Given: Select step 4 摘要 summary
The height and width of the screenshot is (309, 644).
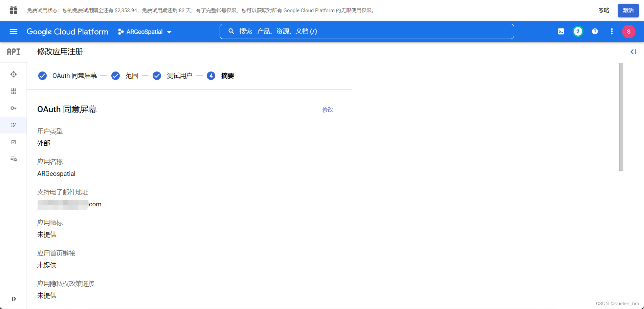Looking at the screenshot, I should pyautogui.click(x=220, y=76).
